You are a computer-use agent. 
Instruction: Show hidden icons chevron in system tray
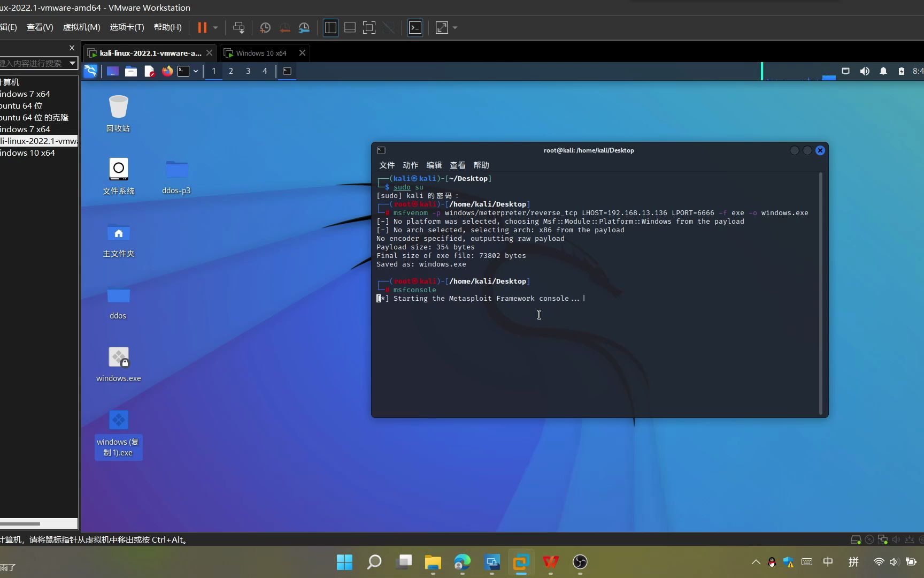[x=756, y=562]
